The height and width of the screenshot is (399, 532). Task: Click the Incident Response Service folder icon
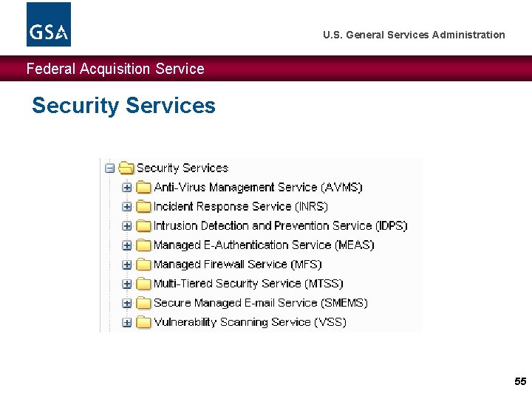pos(143,207)
